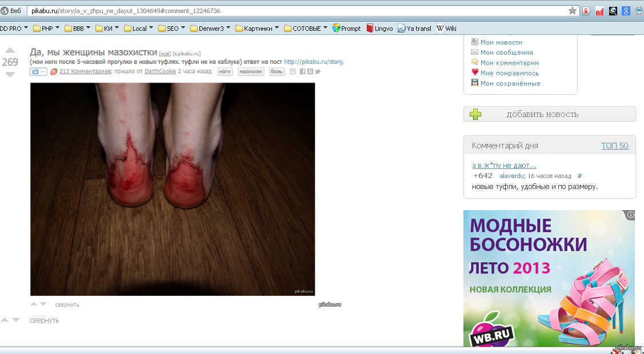Viewport: 644px width, 354px height.
Task: Click the blue Google extension icon
Action: [x=626, y=11]
